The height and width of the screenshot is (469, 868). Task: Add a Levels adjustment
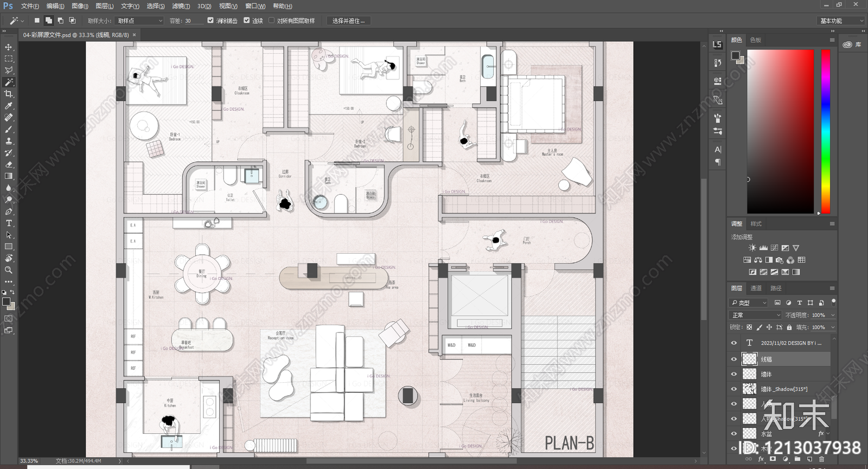tap(763, 248)
